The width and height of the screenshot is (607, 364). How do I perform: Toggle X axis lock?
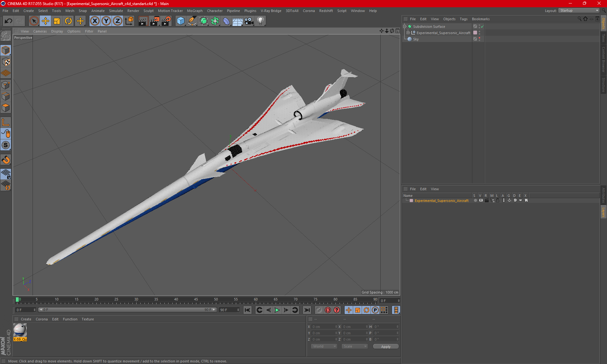(x=95, y=21)
